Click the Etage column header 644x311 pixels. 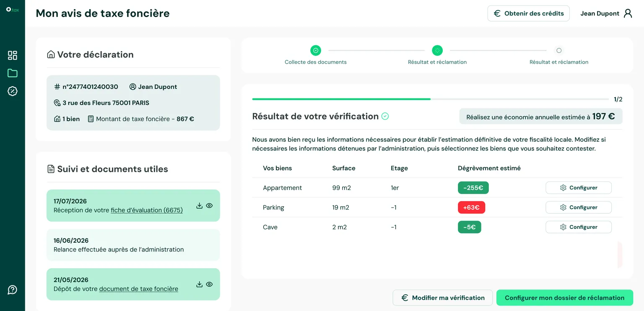[x=399, y=168]
